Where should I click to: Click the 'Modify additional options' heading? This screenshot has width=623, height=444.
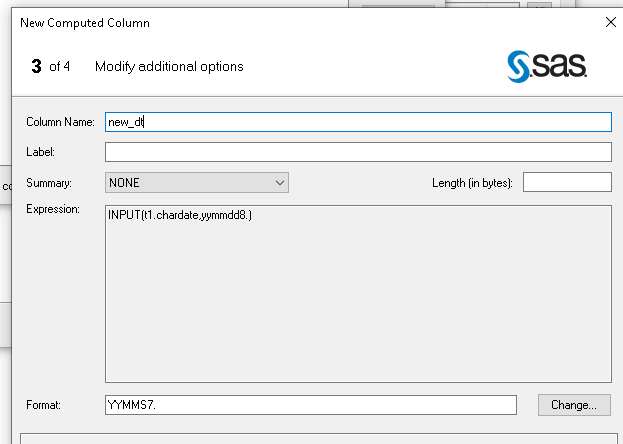(x=169, y=67)
